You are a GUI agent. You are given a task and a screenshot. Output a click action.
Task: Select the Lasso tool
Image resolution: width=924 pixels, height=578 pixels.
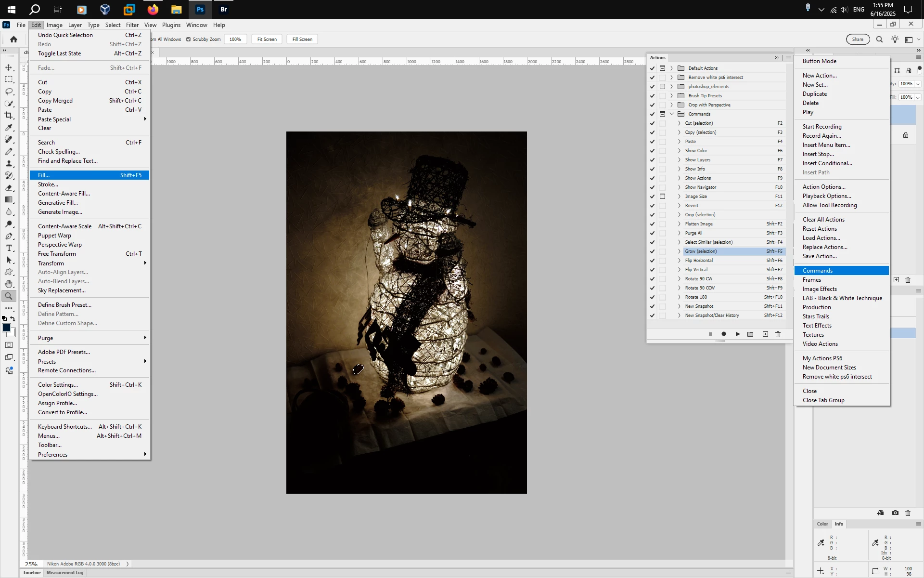click(9, 92)
